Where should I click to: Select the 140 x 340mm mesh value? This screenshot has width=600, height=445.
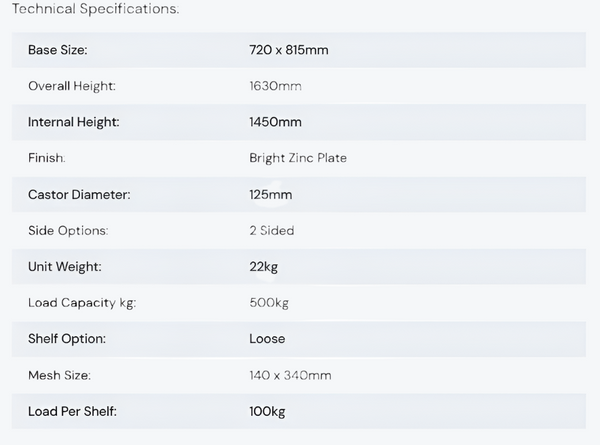point(290,375)
